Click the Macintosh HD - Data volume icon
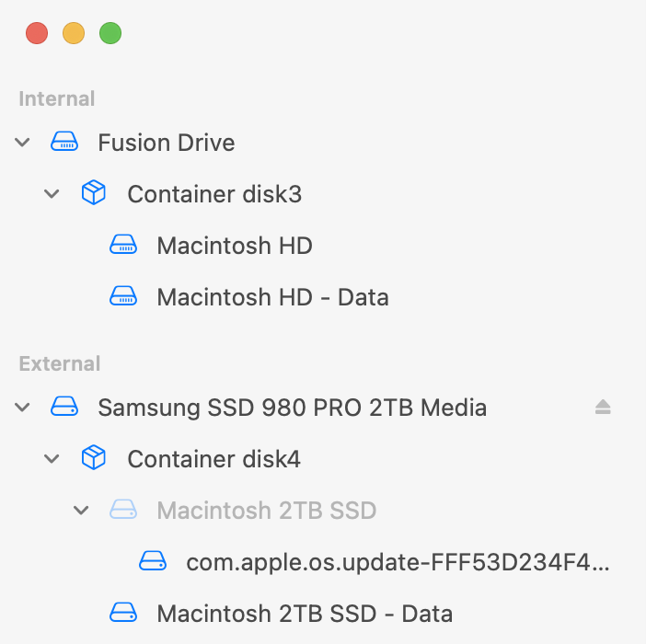The width and height of the screenshot is (646, 644). pyautogui.click(x=123, y=297)
